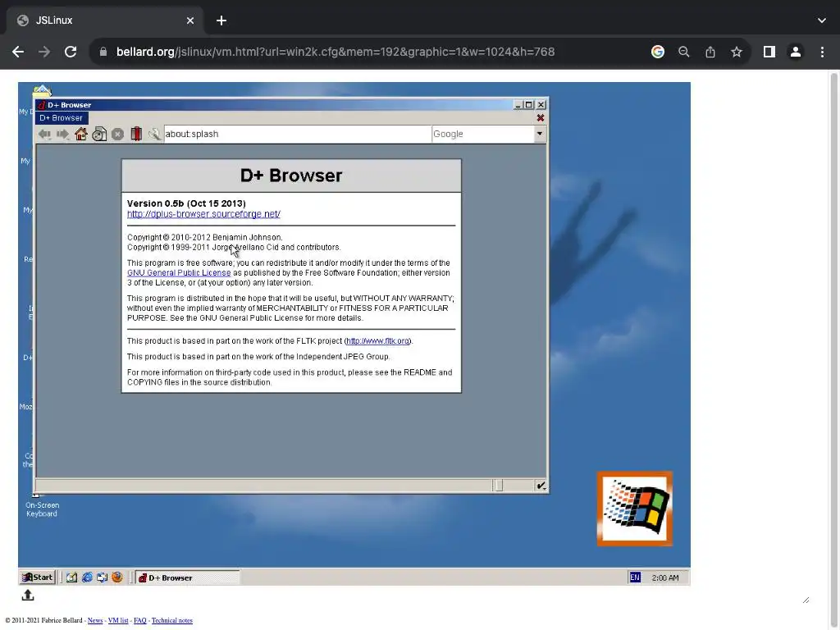Reload the page in D+ Browser toolbar
This screenshot has height=630, width=840.
99,134
